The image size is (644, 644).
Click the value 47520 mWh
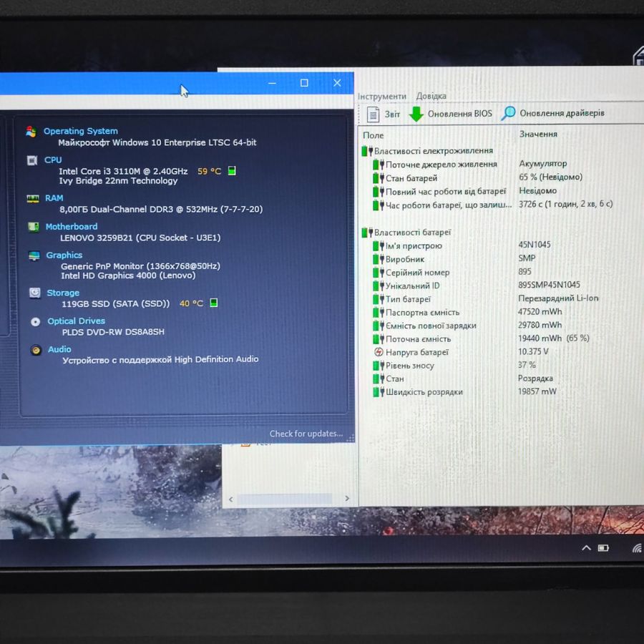click(540, 312)
